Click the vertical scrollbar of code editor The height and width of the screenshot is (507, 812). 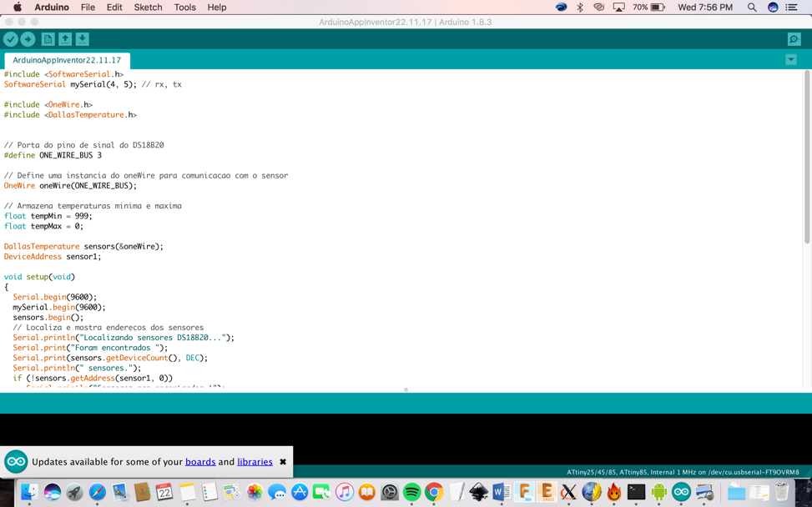(x=807, y=156)
